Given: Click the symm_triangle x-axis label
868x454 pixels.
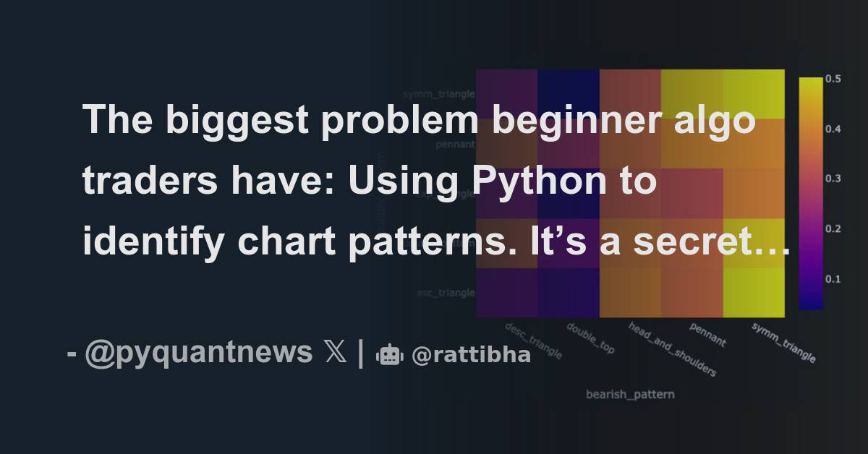Looking at the screenshot, I should (x=783, y=342).
